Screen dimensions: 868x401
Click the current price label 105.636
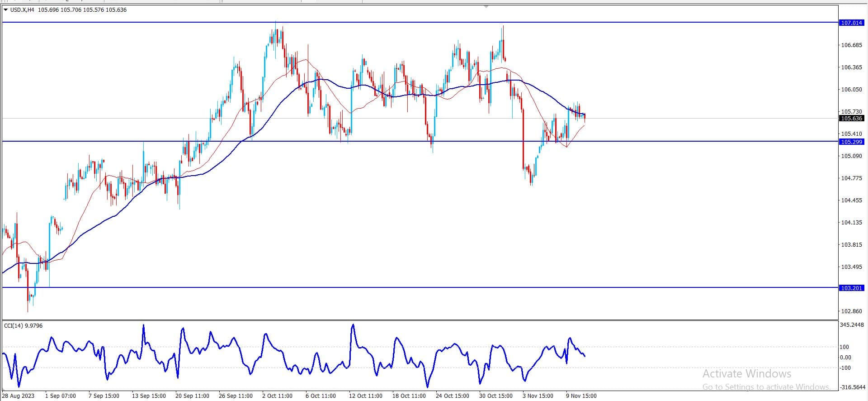[x=851, y=119]
